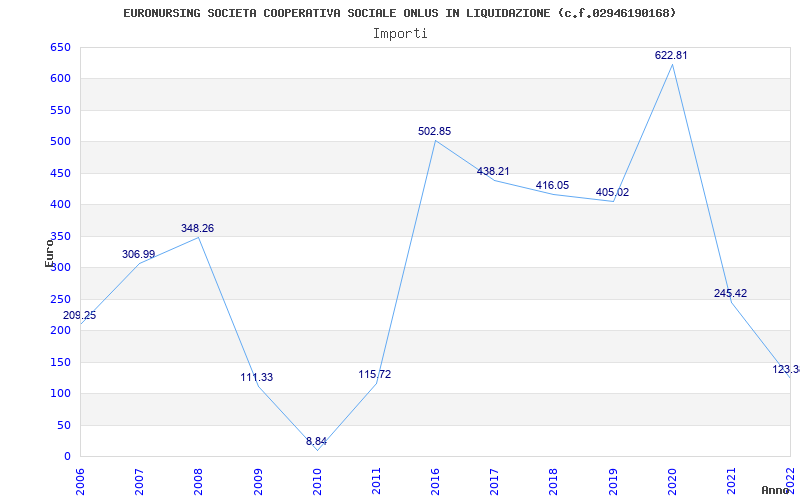The height and width of the screenshot is (500, 800).
Task: Select the 438.21 data label
Action: pyautogui.click(x=493, y=171)
